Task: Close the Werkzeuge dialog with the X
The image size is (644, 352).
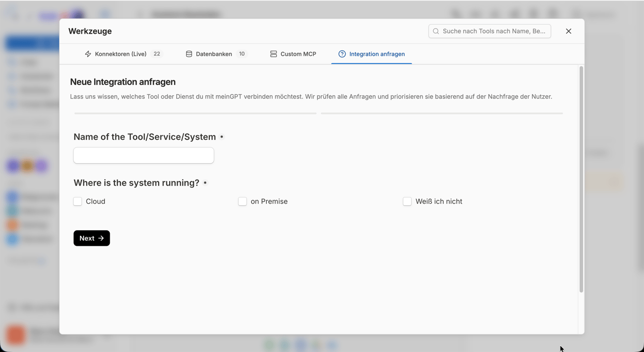Action: pos(569,31)
